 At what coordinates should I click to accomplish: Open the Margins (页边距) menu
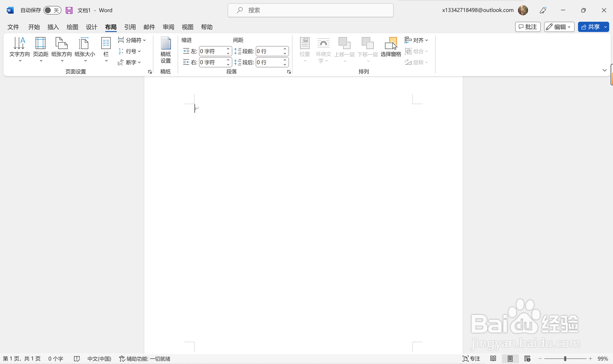pyautogui.click(x=41, y=50)
